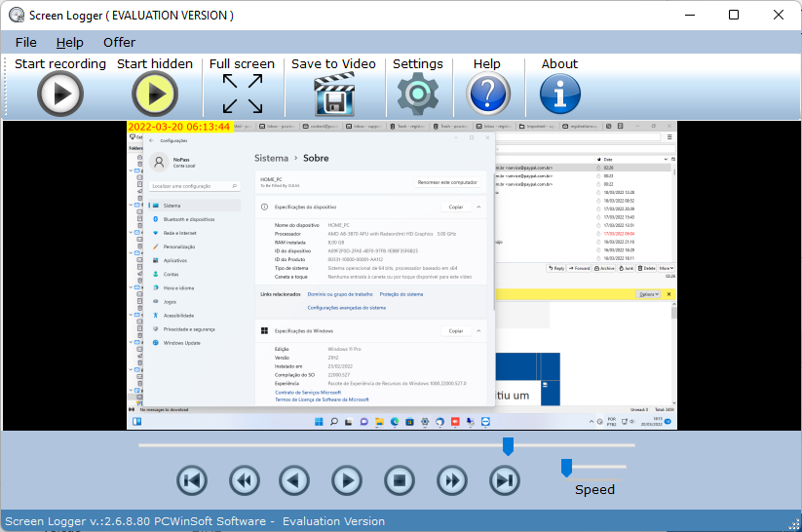Screen dimensions: 802x532
Task: Click the Speed slider handle
Action: [x=566, y=468]
